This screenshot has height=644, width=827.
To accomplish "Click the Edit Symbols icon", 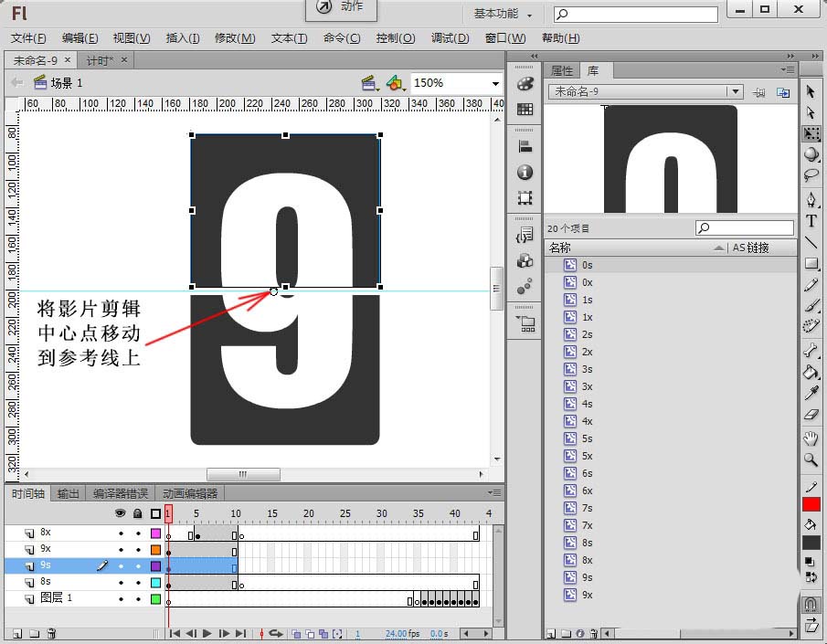I will (395, 83).
